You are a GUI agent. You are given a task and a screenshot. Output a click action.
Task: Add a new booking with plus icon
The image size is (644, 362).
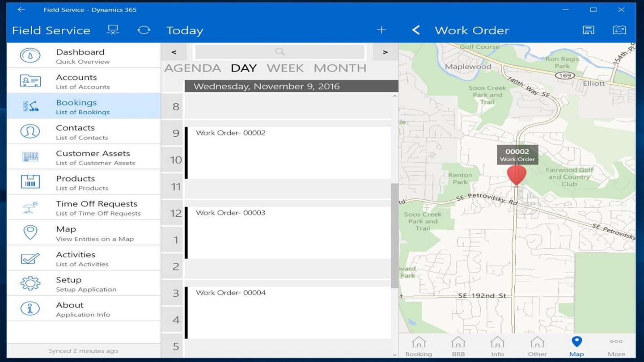(x=381, y=30)
